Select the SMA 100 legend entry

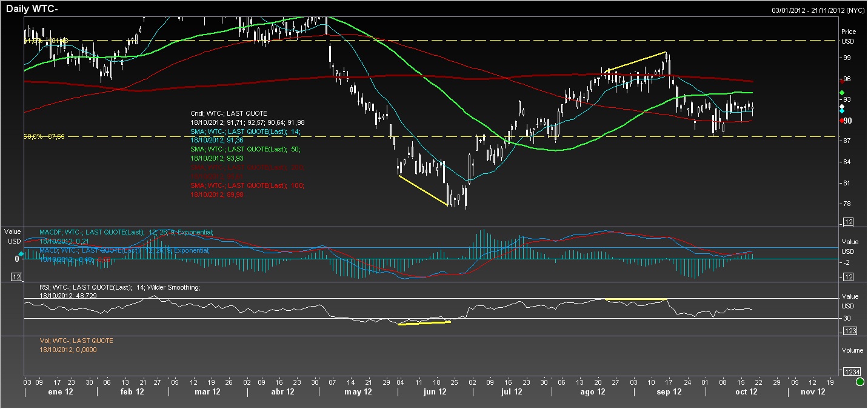[x=247, y=185]
